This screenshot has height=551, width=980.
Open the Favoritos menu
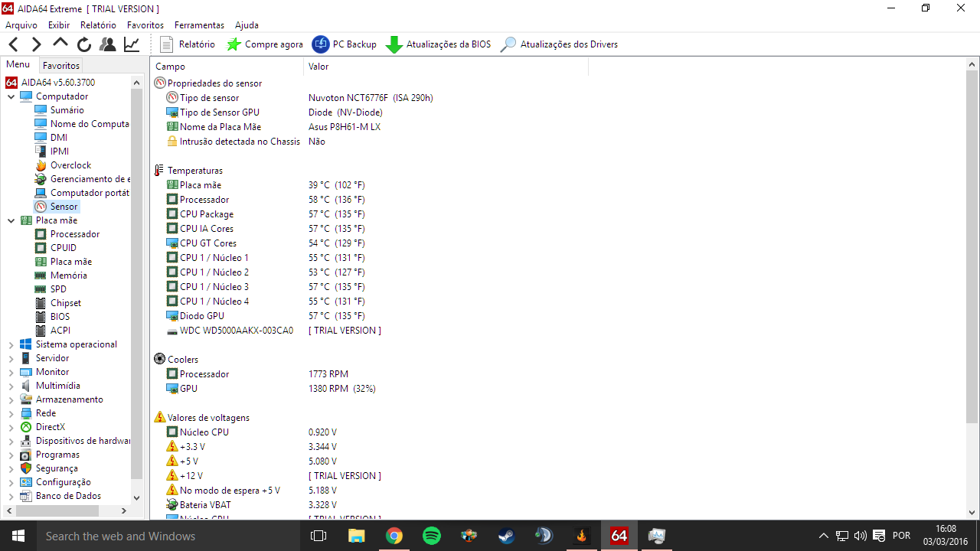pyautogui.click(x=145, y=25)
